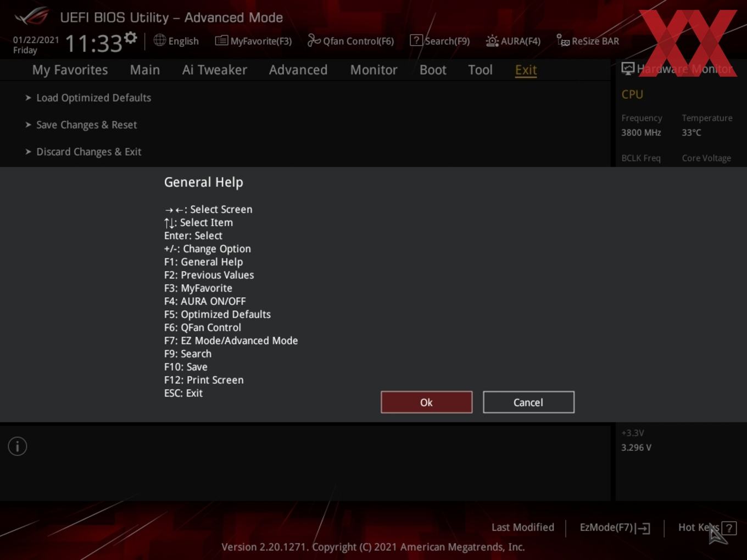This screenshot has height=560, width=747.
Task: Click the General Help dialog title
Action: click(x=203, y=182)
